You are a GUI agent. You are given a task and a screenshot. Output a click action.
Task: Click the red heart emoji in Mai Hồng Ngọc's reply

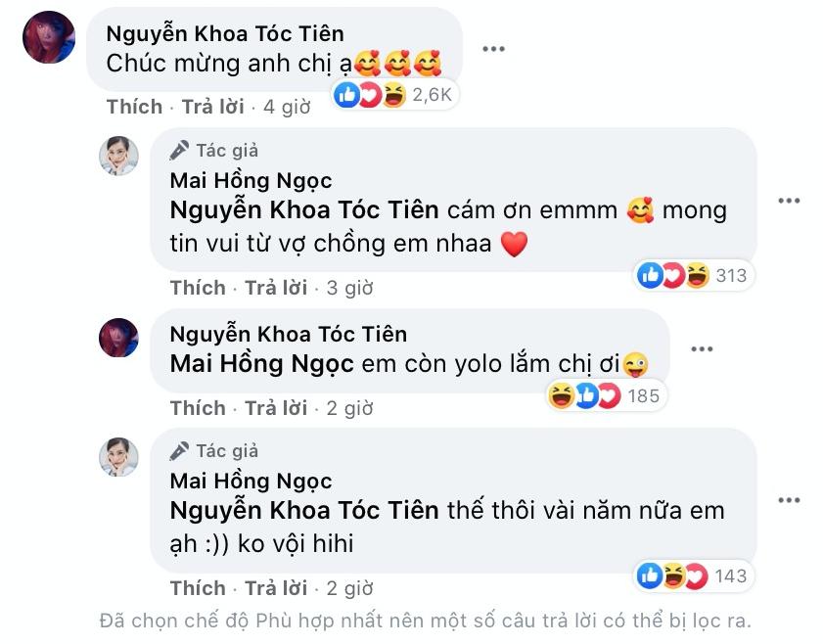pyautogui.click(x=513, y=245)
